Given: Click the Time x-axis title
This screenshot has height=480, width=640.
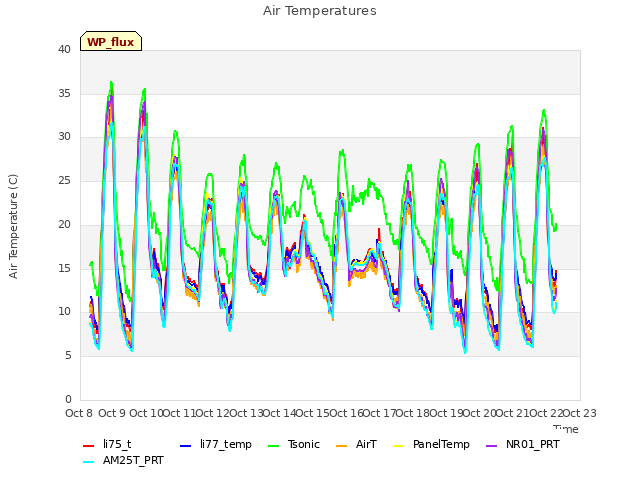Looking at the screenshot, I should pos(566,429).
